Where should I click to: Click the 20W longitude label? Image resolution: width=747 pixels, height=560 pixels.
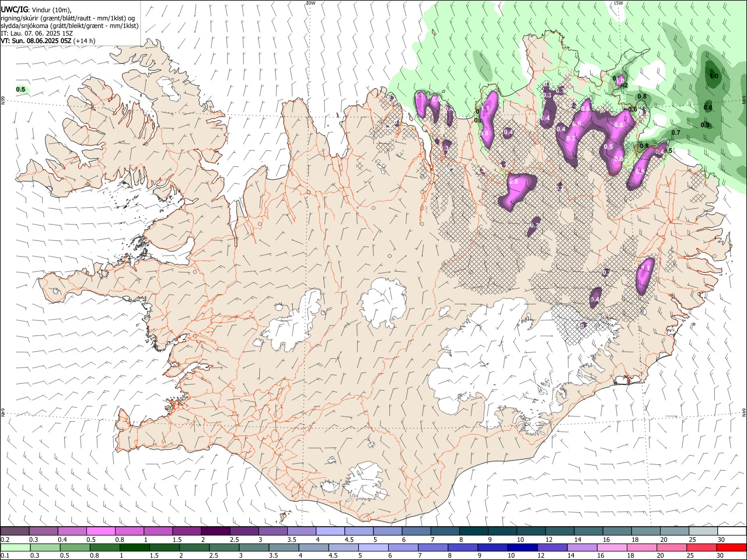click(310, 3)
